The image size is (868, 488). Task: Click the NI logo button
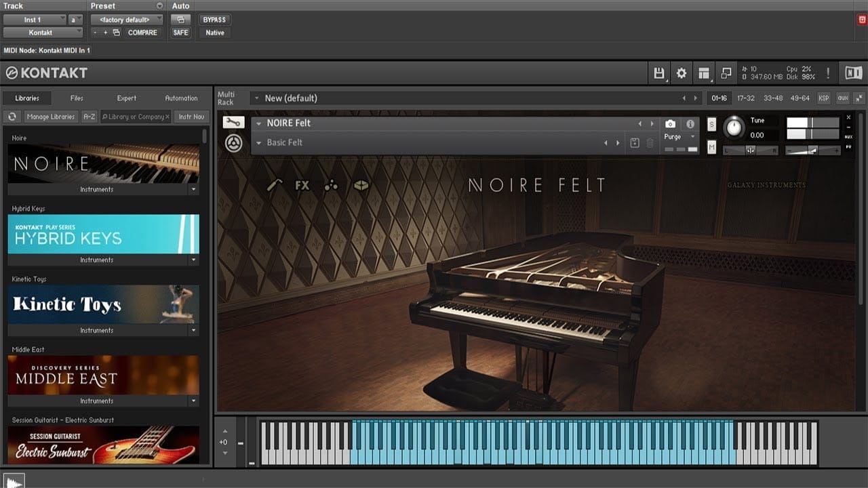click(853, 73)
